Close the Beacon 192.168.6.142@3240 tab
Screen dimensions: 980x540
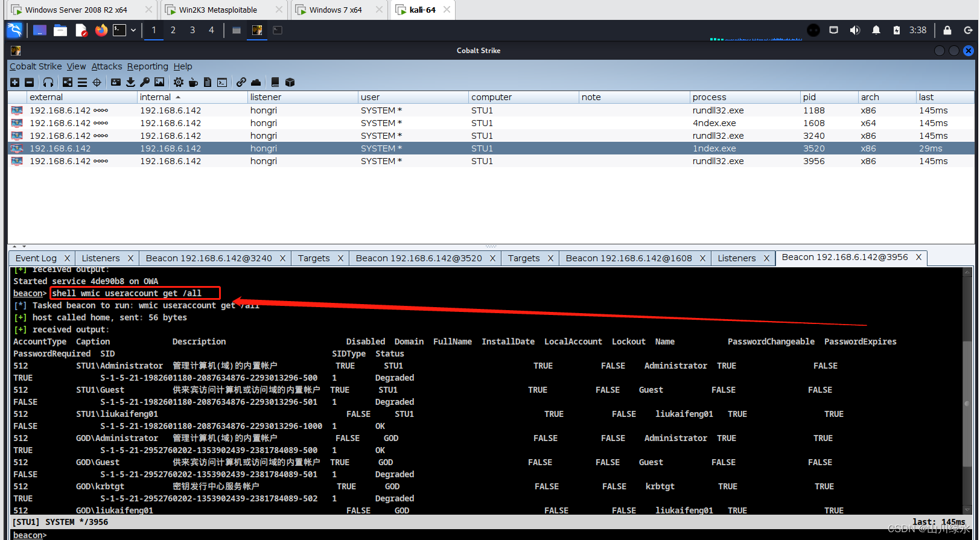282,258
